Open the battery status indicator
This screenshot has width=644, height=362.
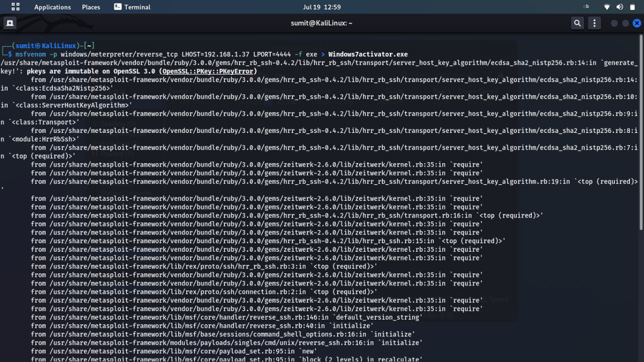[x=632, y=7]
